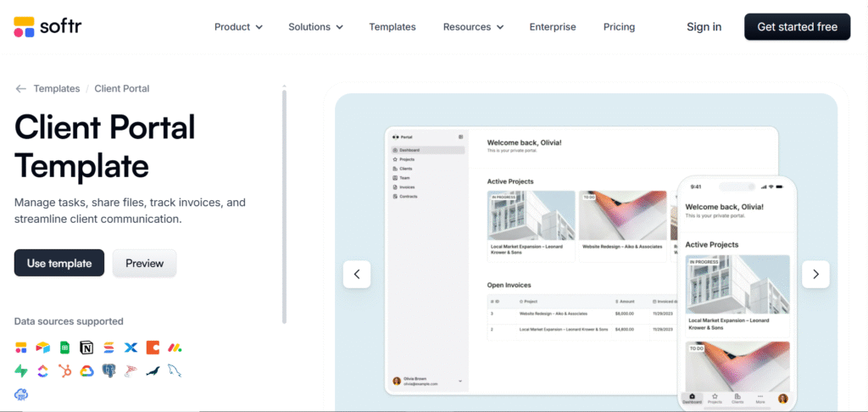This screenshot has width=868, height=412.
Task: Click the Google Sheets data source icon
Action: pyautogui.click(x=64, y=348)
